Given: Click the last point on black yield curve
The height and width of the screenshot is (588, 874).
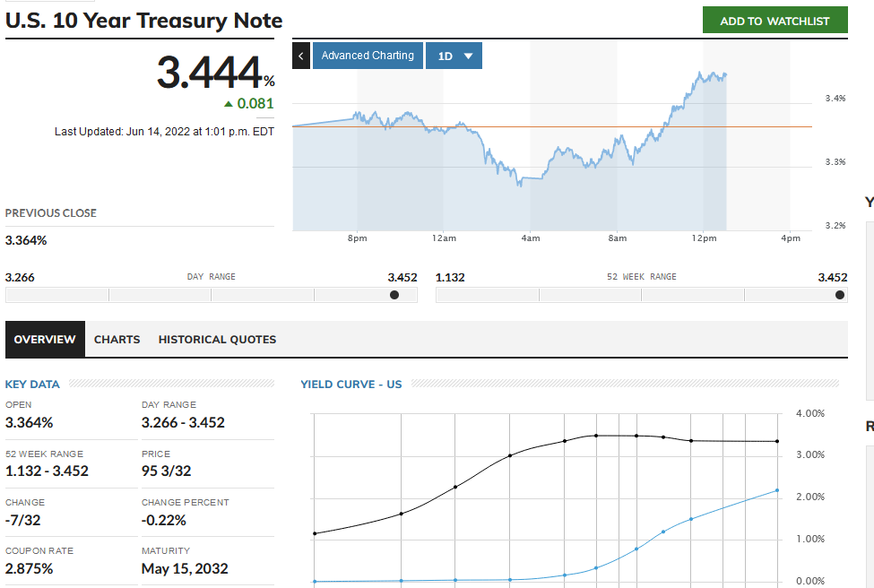Looking at the screenshot, I should pos(777,441).
